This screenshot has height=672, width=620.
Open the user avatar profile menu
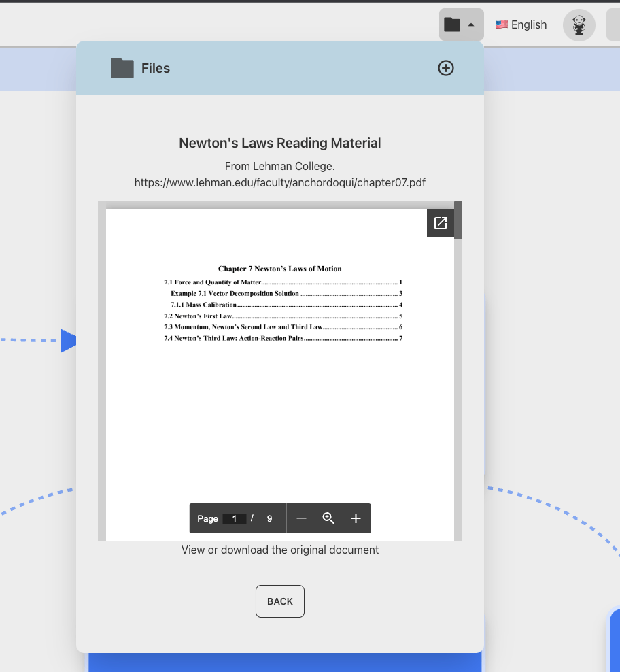579,25
